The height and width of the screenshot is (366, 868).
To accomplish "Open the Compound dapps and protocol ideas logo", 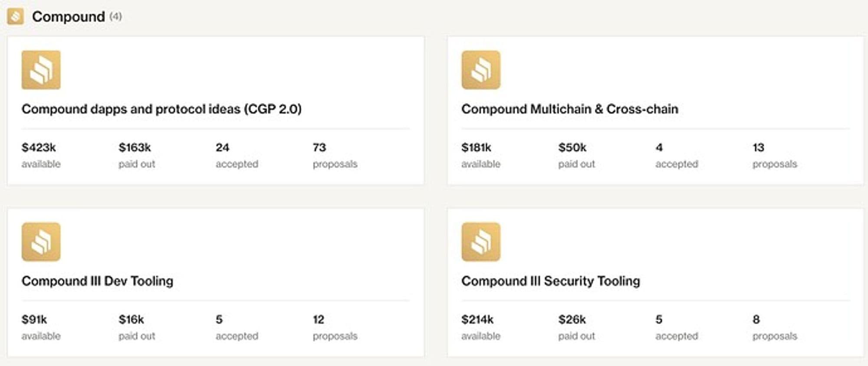I will [41, 70].
